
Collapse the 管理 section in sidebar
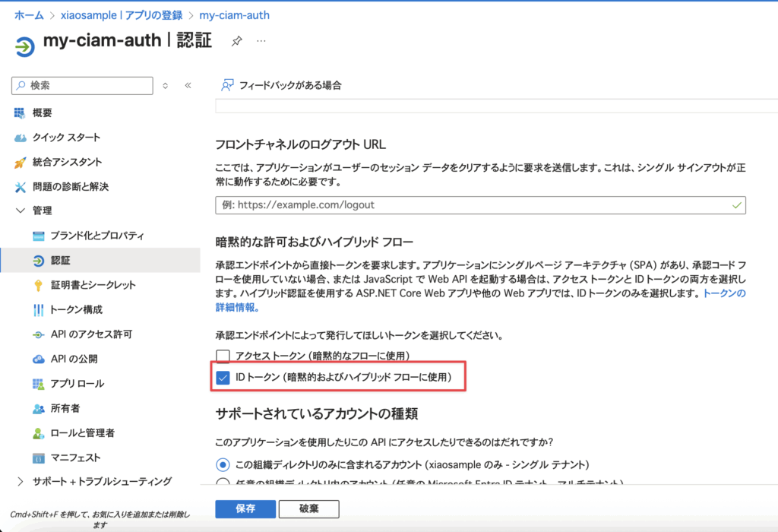(x=21, y=211)
